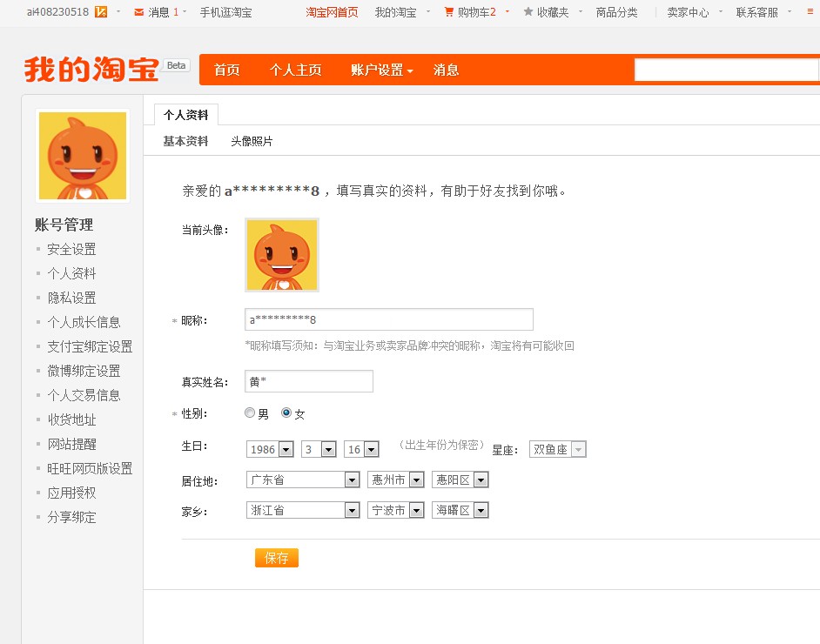Click the 昵称 input field
Screen dimensions: 820x644
389,319
